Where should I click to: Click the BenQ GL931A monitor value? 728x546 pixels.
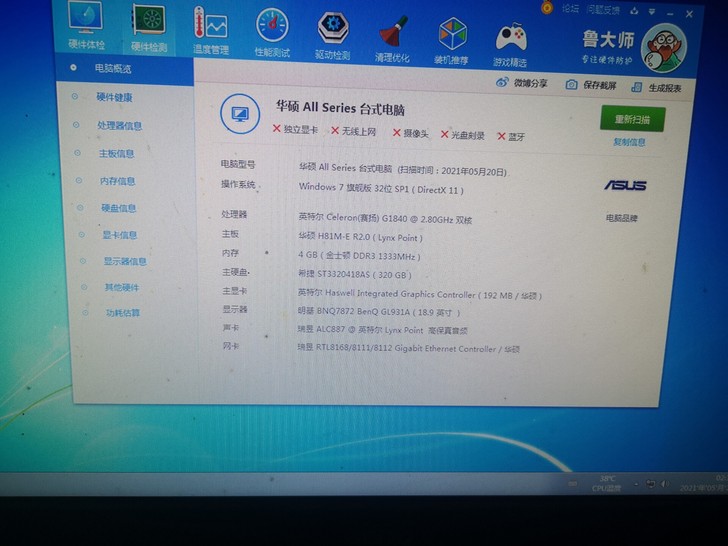(378, 312)
